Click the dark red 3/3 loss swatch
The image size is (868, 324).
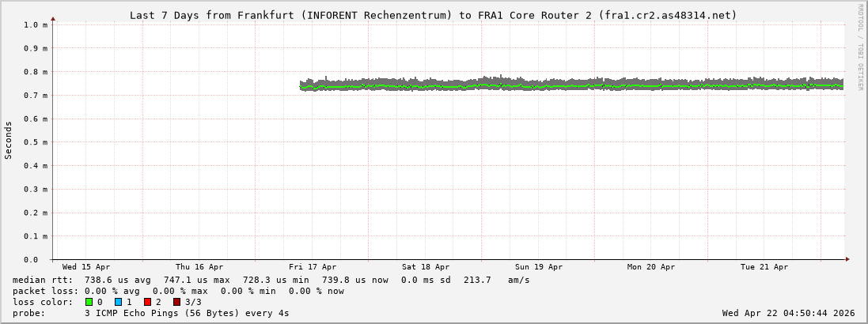pos(176,302)
